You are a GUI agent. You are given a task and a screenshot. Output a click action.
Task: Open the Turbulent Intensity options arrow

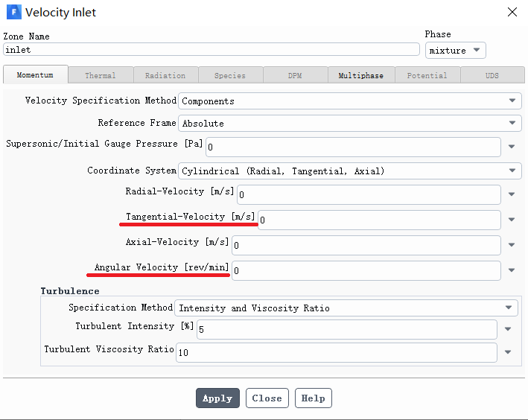(x=508, y=329)
